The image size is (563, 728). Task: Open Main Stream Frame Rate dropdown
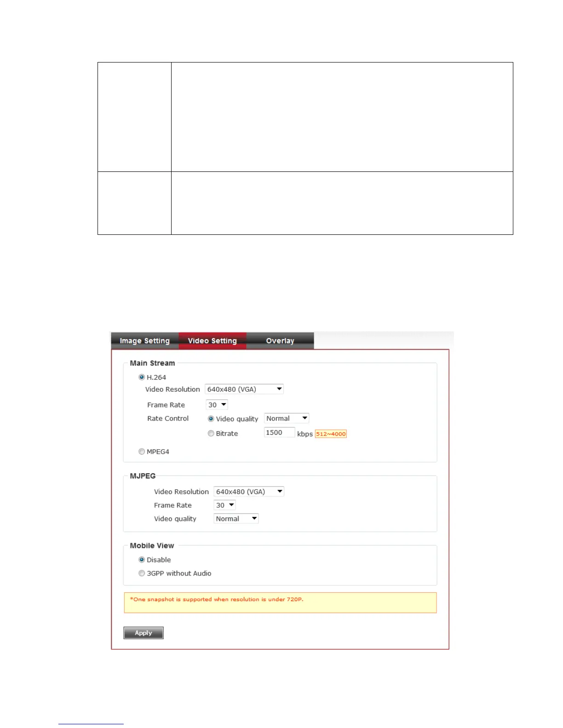[217, 405]
